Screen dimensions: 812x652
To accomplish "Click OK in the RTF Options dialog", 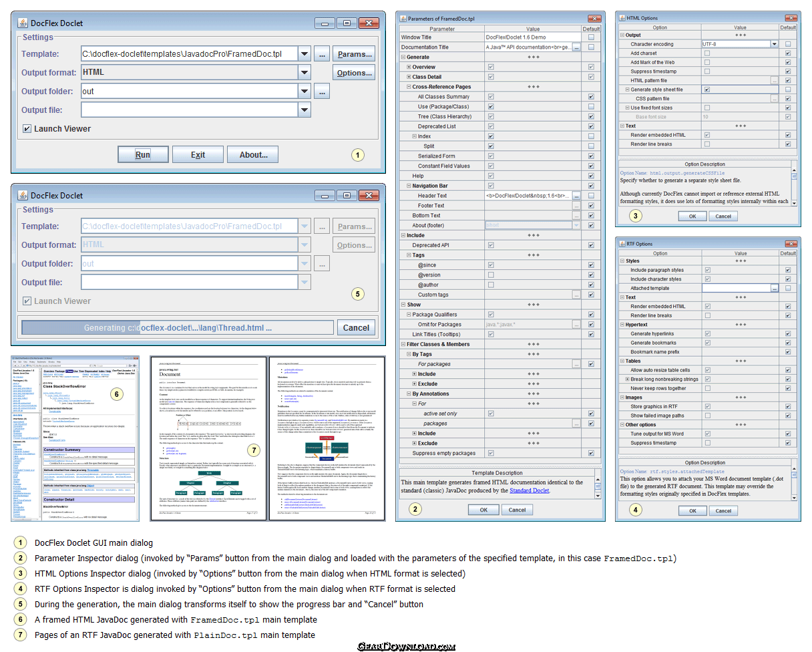I will pos(692,510).
